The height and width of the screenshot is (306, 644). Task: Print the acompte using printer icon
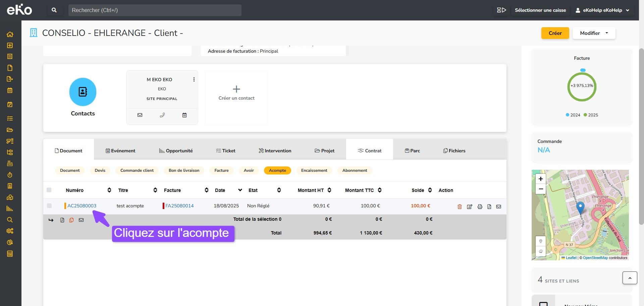[480, 207]
